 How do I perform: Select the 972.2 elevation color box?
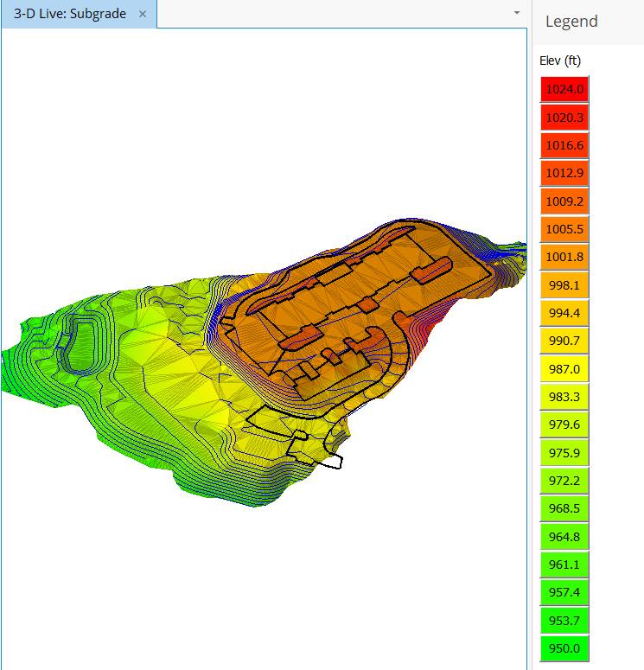pyautogui.click(x=564, y=482)
